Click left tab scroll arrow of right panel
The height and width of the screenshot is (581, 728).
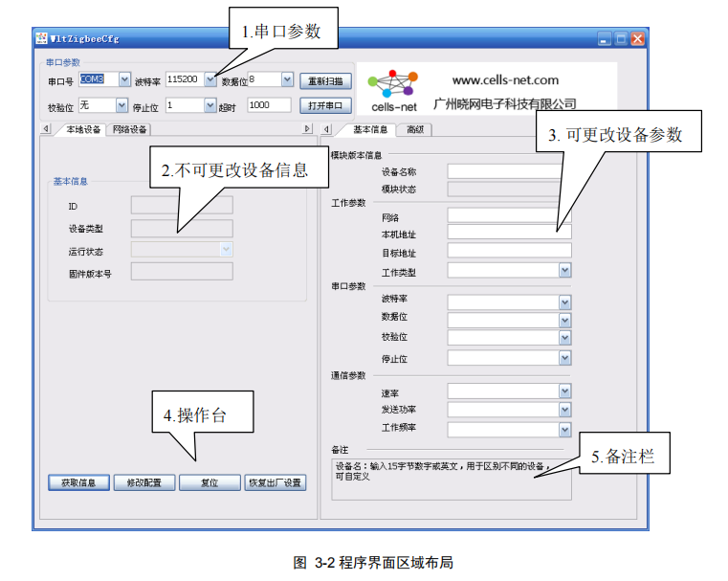click(x=327, y=129)
